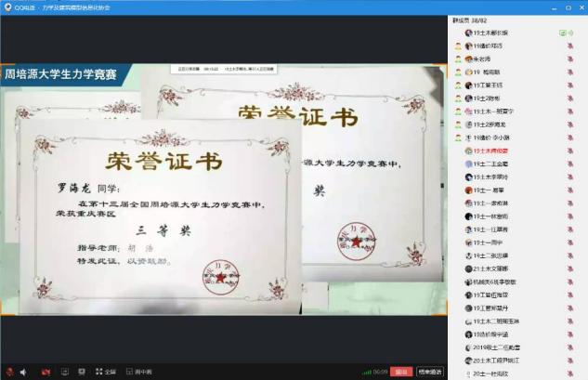The width and height of the screenshot is (588, 380).
Task: Click avatar of 19土木郝长振
Action: coord(467,33)
